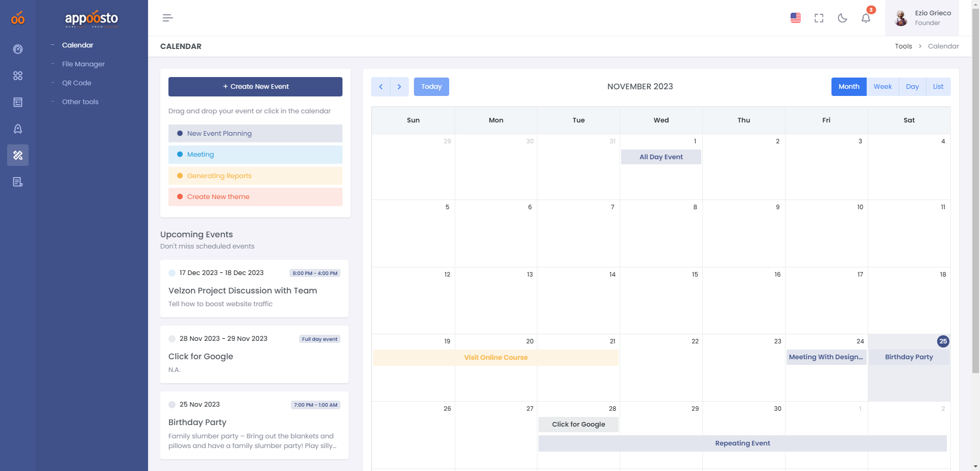The height and width of the screenshot is (471, 980).
Task: Go to previous month using left chevron
Action: 381,87
